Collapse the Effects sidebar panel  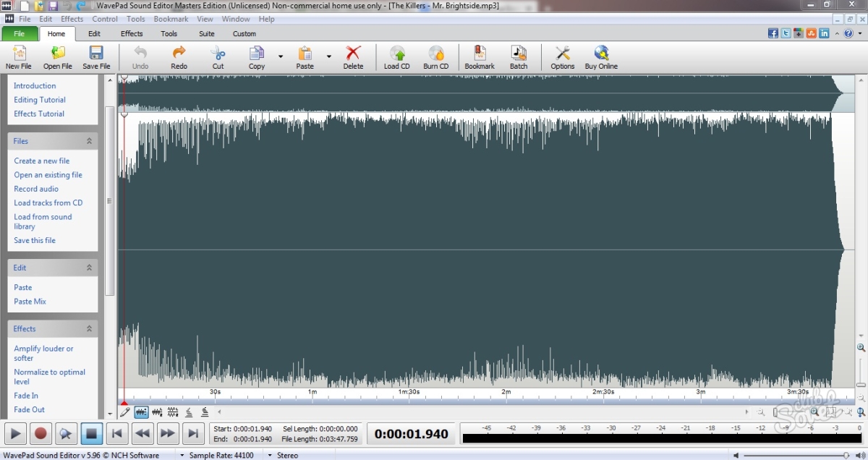90,328
